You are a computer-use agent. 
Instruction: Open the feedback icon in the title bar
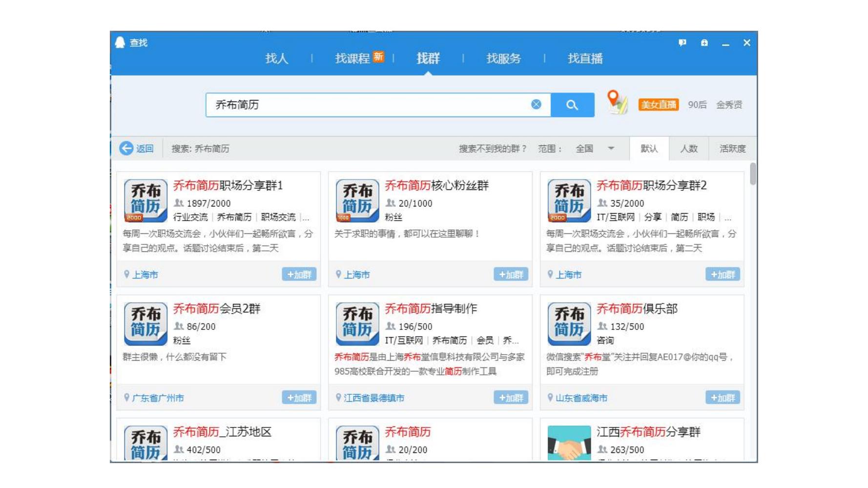pyautogui.click(x=683, y=43)
